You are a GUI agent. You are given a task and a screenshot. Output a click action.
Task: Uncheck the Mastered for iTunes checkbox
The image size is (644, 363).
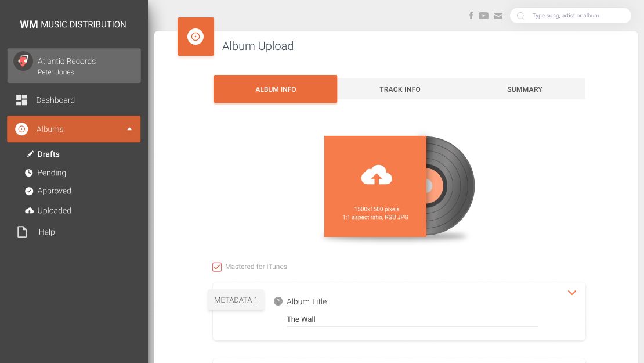(217, 267)
